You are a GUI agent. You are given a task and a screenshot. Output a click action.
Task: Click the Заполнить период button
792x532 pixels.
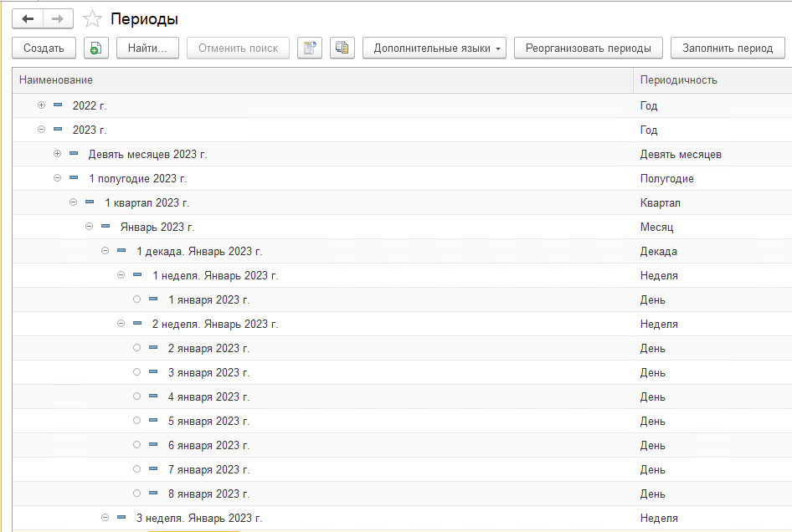tap(727, 48)
